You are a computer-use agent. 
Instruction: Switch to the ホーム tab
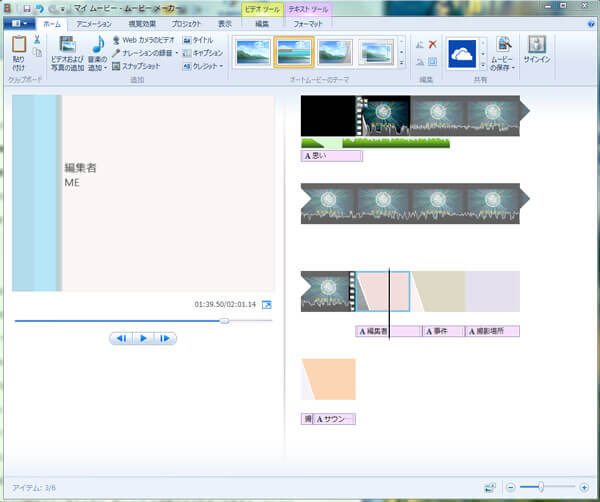coord(52,24)
